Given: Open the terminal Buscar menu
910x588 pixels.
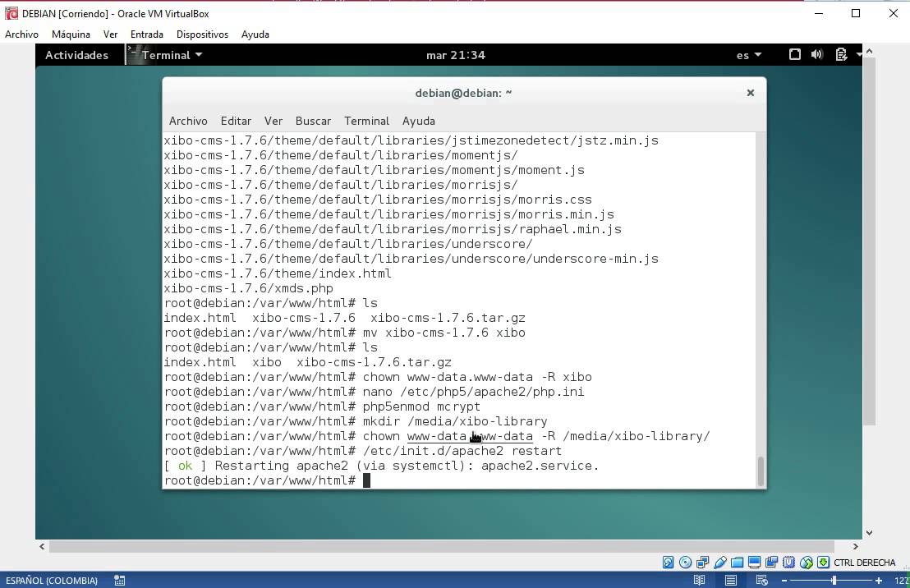Looking at the screenshot, I should (313, 121).
